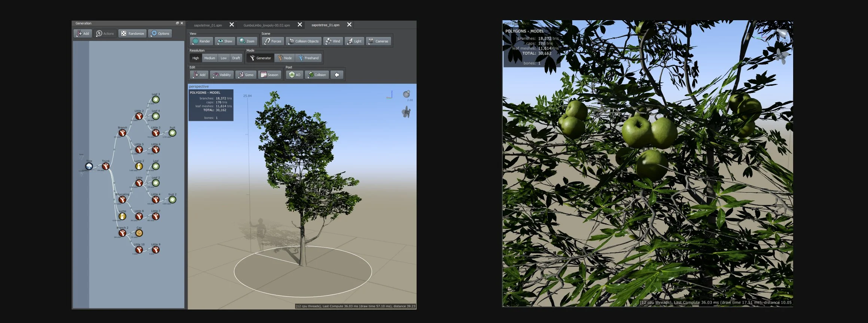Open the Forces dropdown

272,41
